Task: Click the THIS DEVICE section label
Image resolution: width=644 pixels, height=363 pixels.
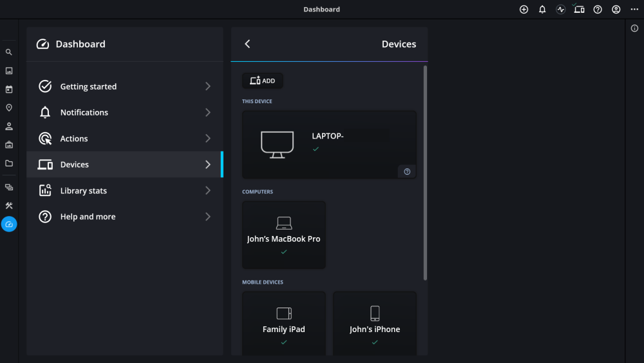Action: pos(257,101)
